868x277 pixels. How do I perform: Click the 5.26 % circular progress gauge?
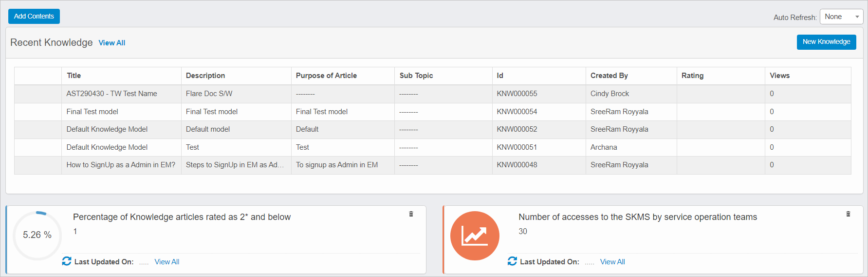[x=37, y=235]
